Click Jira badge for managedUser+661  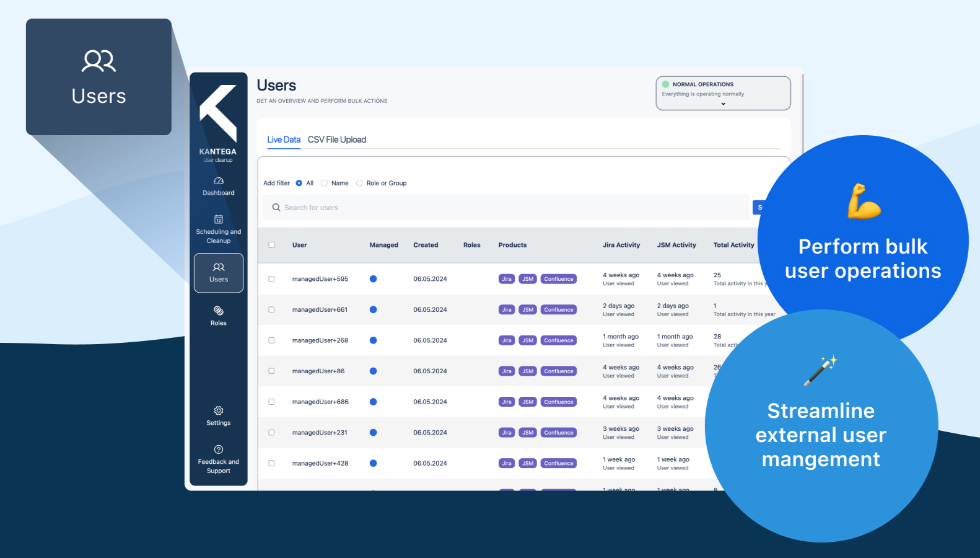[507, 310]
